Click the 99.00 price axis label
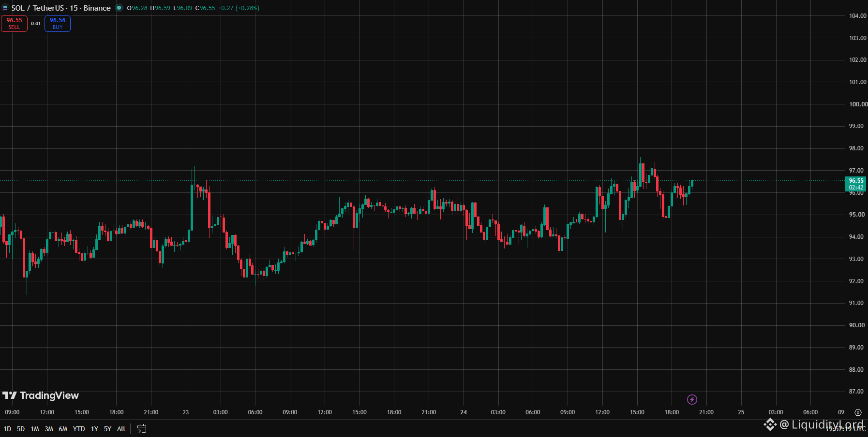868x437 pixels. [856, 126]
